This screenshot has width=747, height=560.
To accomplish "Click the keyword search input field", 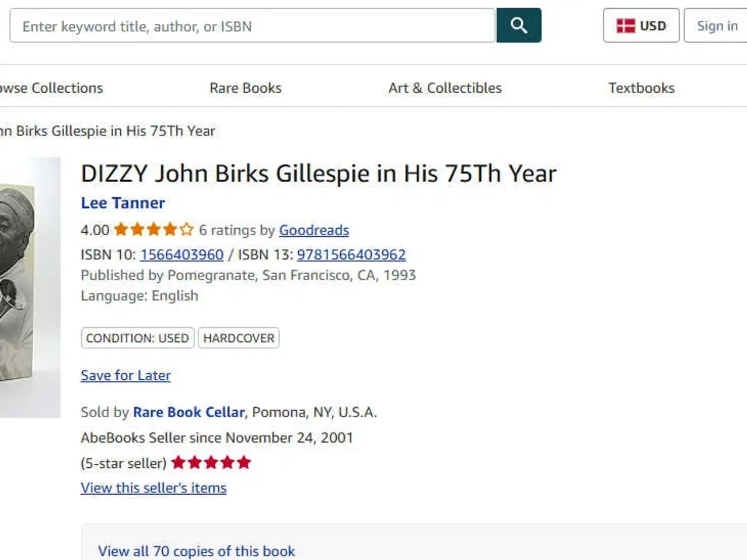I will point(251,26).
